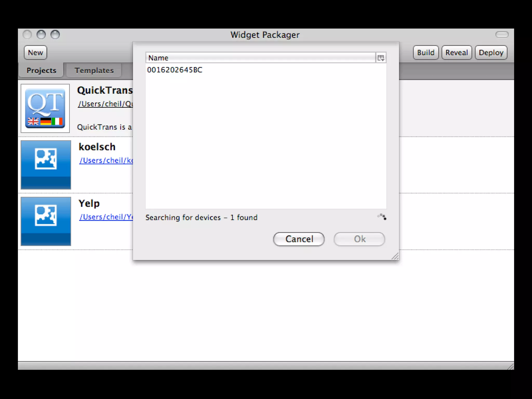
Task: Click the QuickTrans QT project icon
Action: [45, 108]
